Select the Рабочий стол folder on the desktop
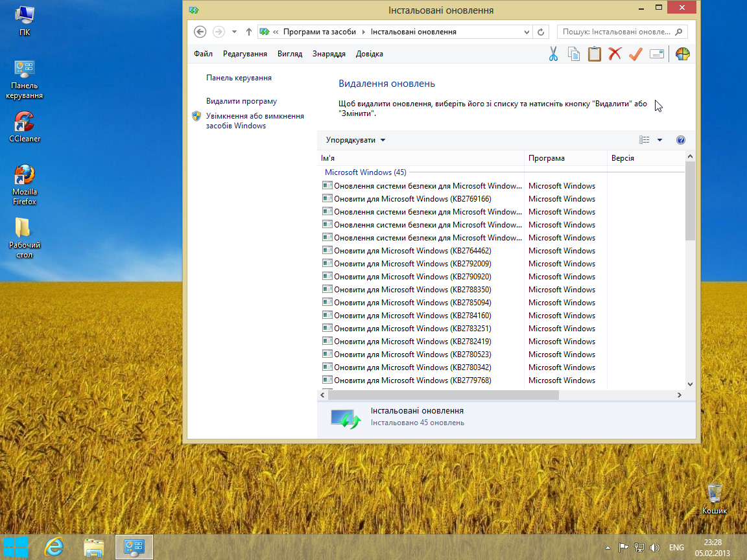747x560 pixels. 24,238
